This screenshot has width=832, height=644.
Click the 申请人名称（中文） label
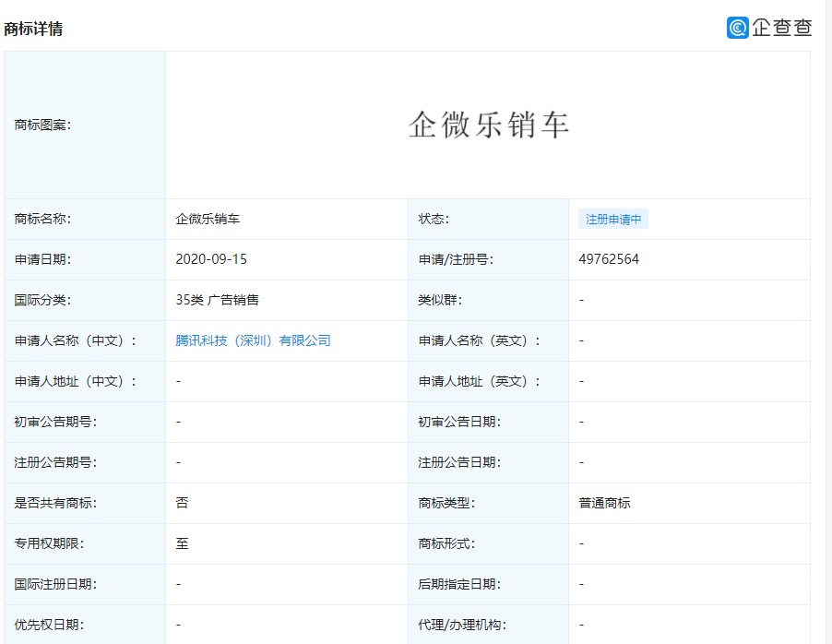[76, 340]
